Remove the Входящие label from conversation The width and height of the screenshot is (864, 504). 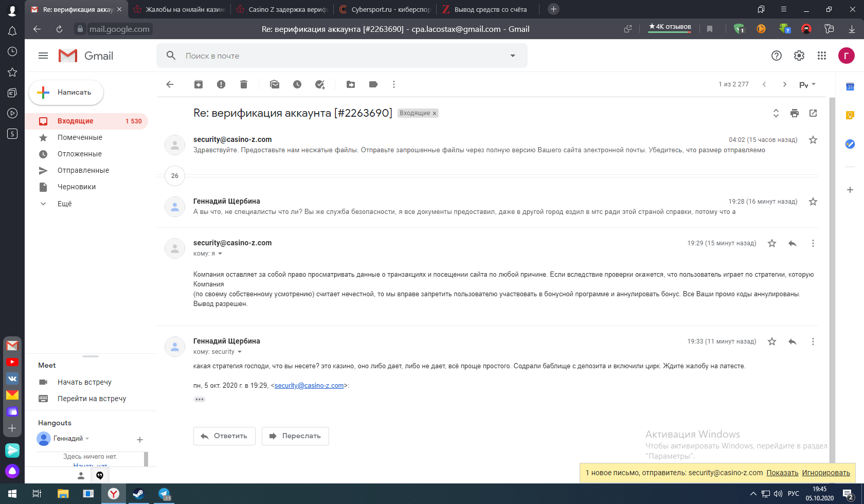(435, 114)
